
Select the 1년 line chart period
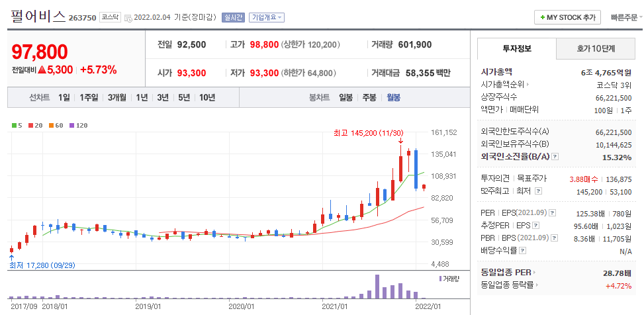[142, 98]
